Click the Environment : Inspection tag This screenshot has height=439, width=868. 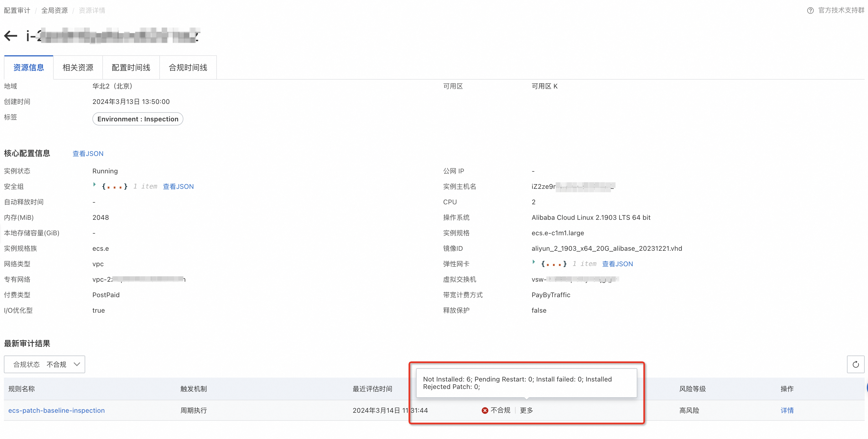[x=138, y=119]
